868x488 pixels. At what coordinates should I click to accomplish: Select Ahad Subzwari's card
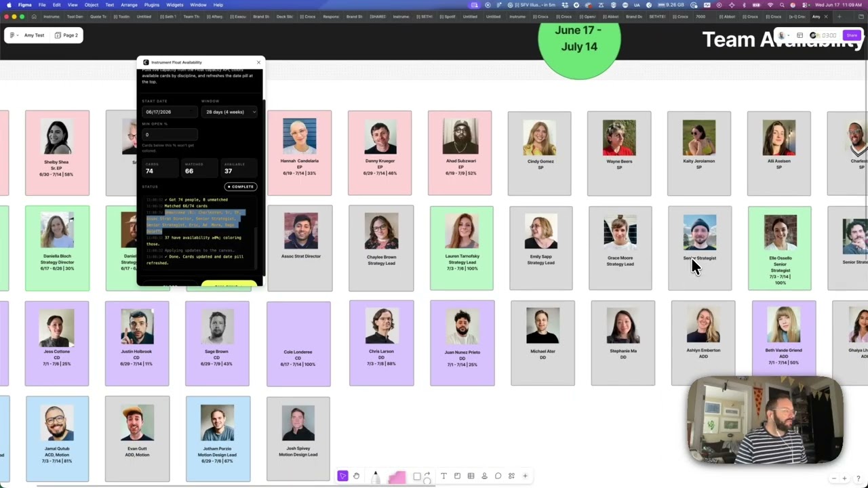tap(460, 154)
